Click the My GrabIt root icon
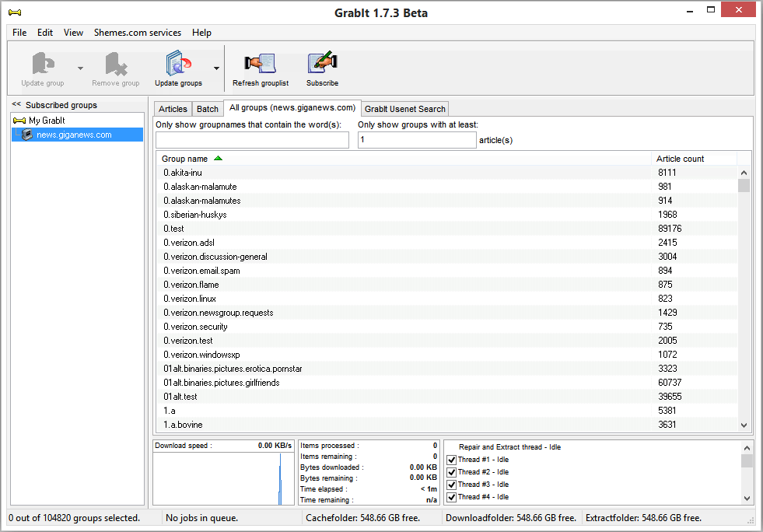 click(x=19, y=121)
